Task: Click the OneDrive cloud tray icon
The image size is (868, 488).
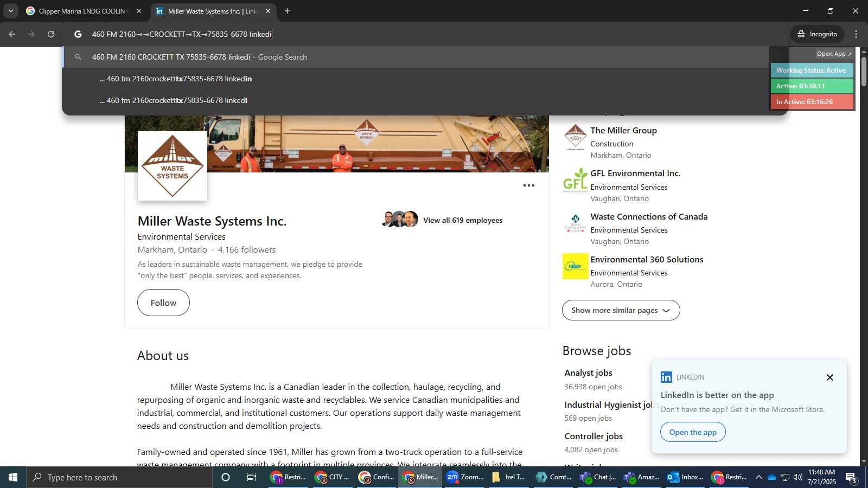Action: pos(772,477)
